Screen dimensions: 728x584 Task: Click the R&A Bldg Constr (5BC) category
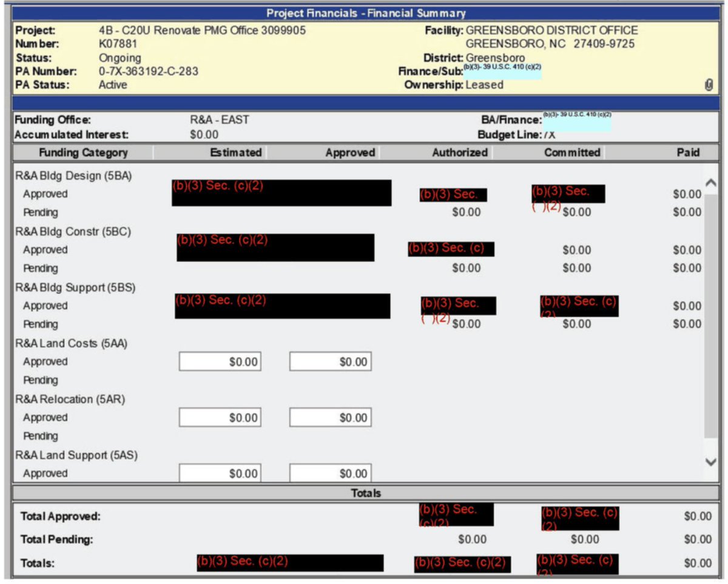tap(73, 232)
